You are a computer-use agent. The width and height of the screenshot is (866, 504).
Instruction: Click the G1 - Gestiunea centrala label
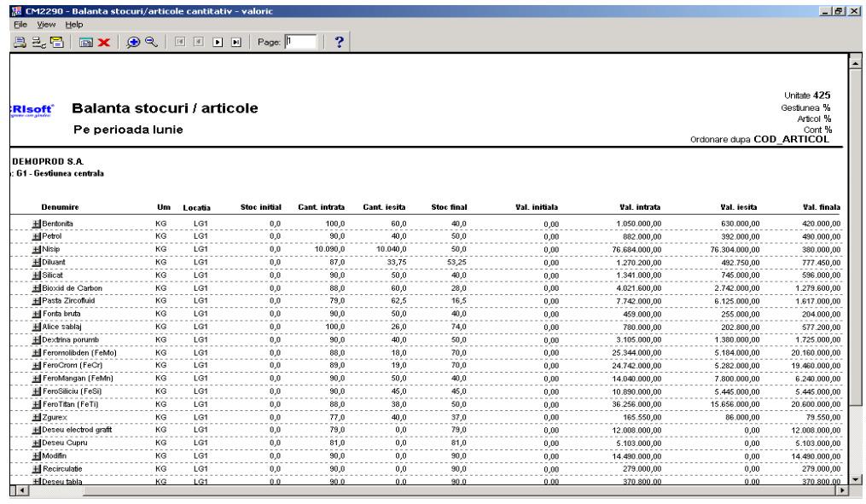pyautogui.click(x=60, y=173)
